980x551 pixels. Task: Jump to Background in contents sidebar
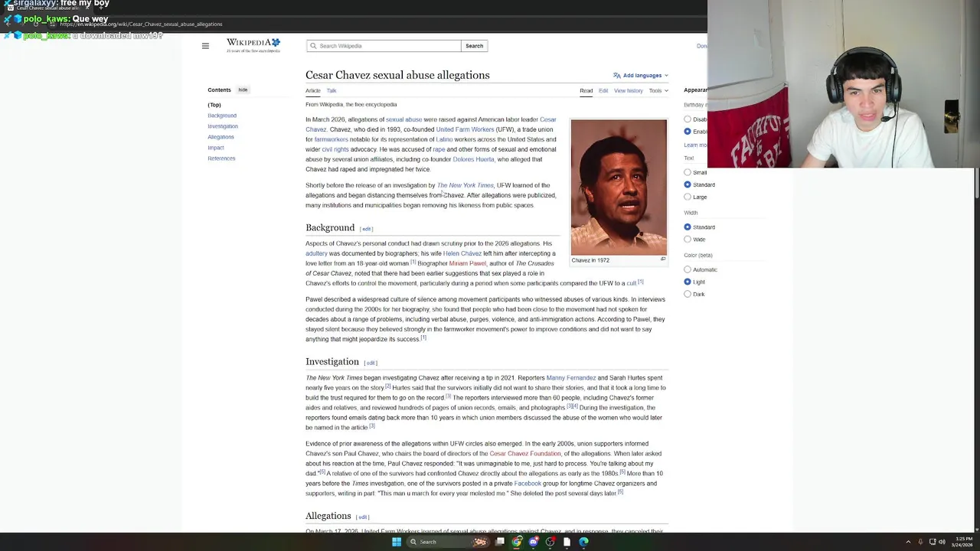[x=222, y=116]
